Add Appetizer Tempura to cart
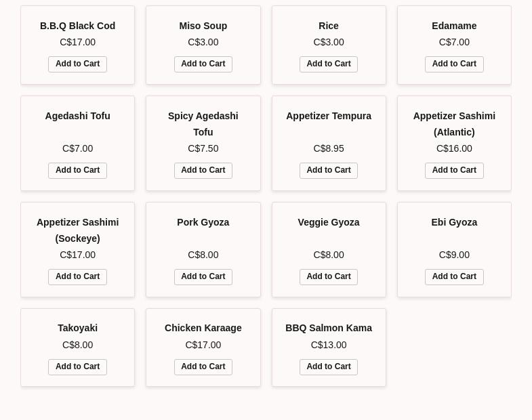532x420 pixels. coord(329,171)
